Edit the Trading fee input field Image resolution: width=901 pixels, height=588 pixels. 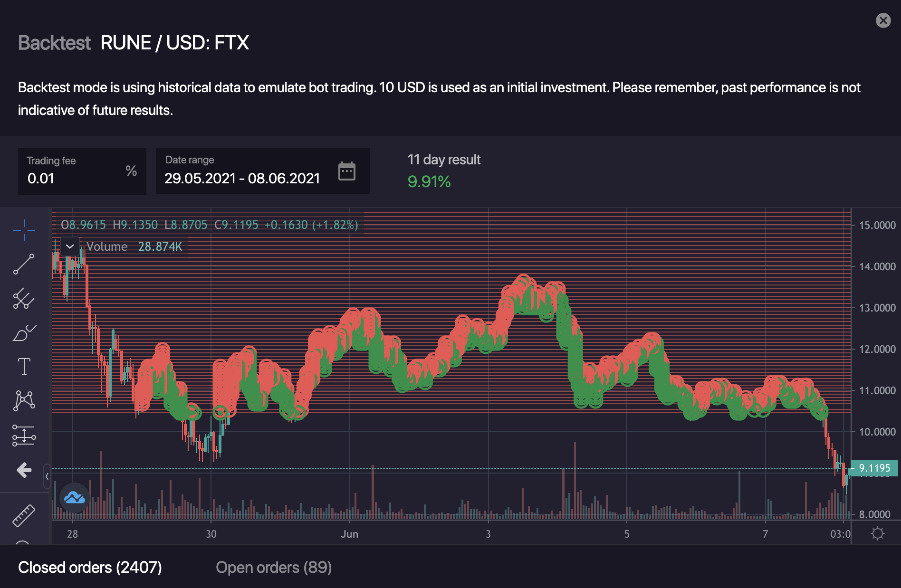pos(71,178)
